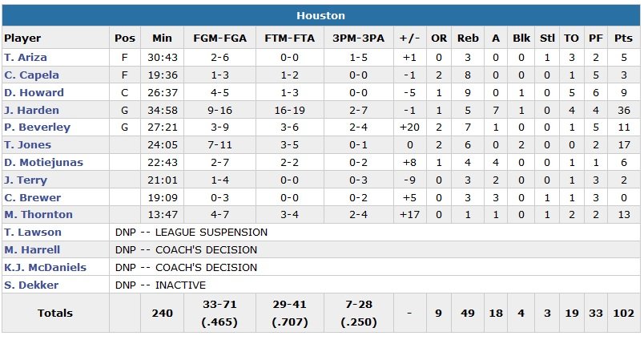The image size is (644, 340).
Task: Select J. Harden in the player column
Action: pyautogui.click(x=27, y=110)
